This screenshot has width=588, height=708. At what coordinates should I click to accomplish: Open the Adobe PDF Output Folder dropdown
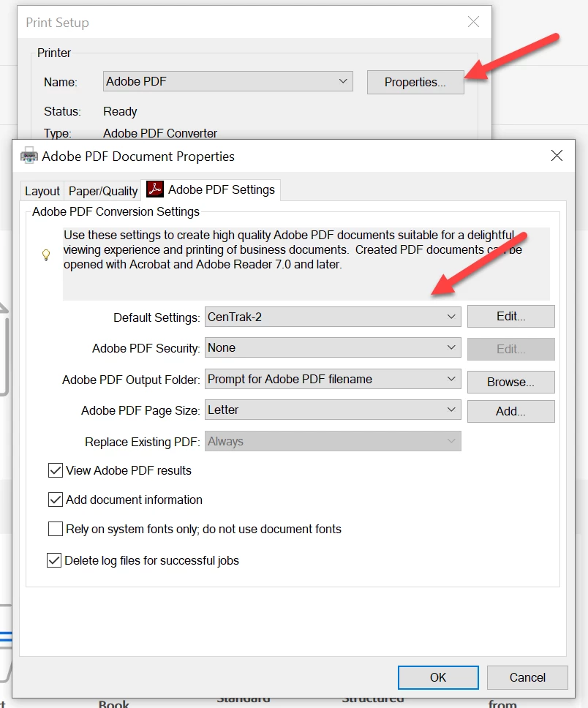[333, 379]
